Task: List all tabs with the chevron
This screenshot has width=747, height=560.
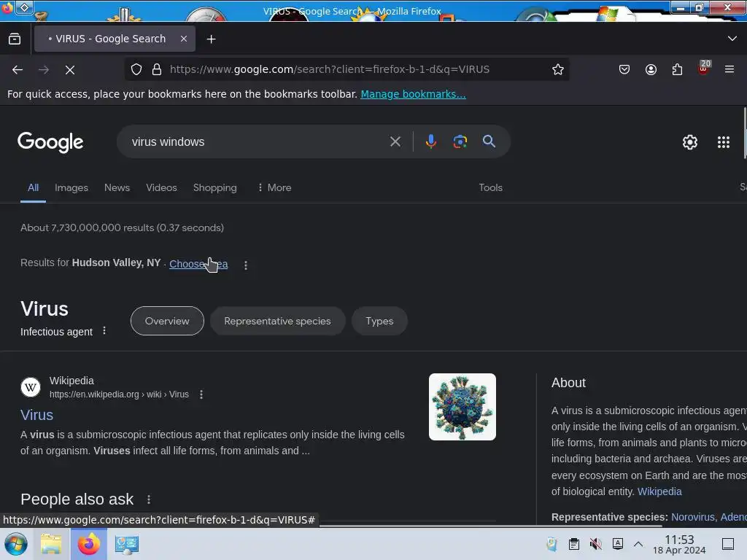Action: (732, 39)
